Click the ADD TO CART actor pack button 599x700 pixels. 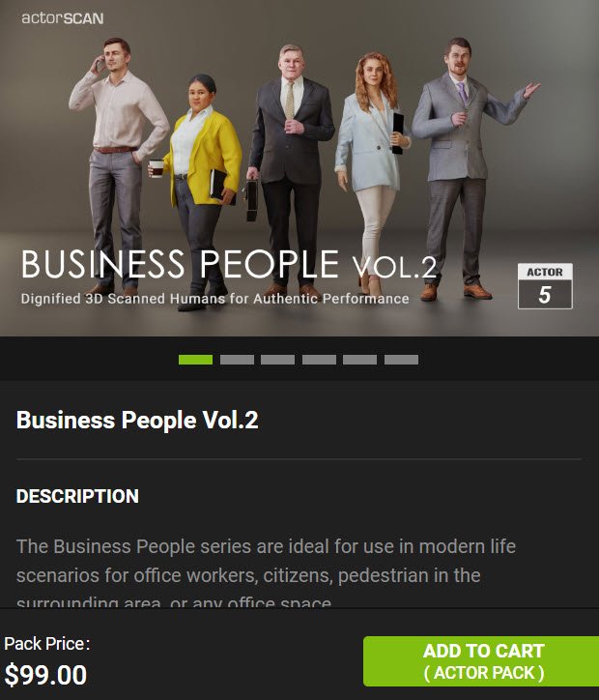481,661
